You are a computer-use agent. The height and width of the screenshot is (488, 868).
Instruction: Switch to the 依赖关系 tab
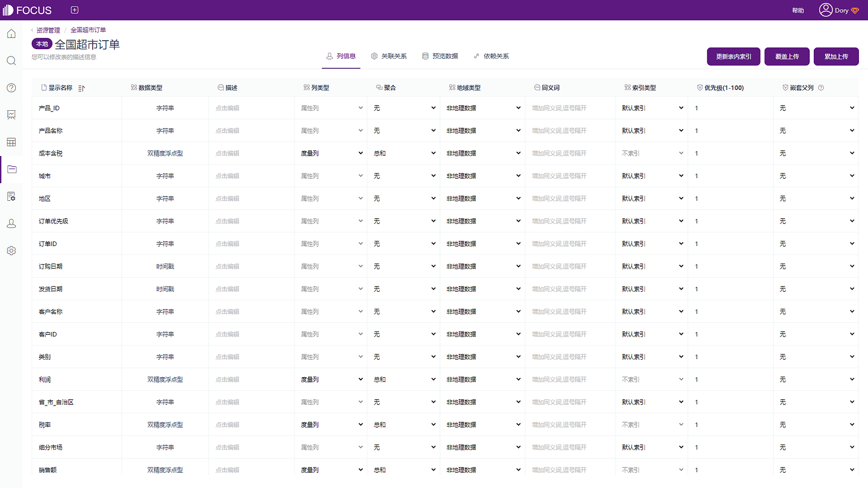(491, 56)
